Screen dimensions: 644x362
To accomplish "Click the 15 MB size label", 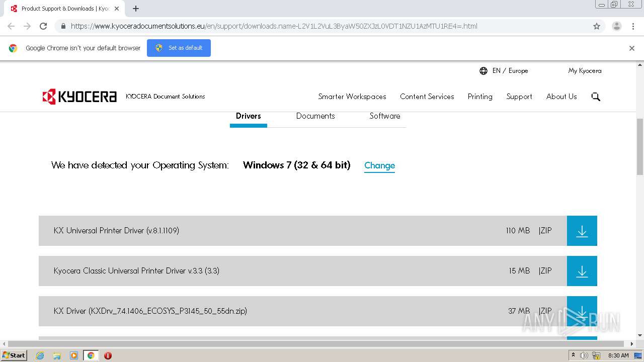I will tap(519, 271).
